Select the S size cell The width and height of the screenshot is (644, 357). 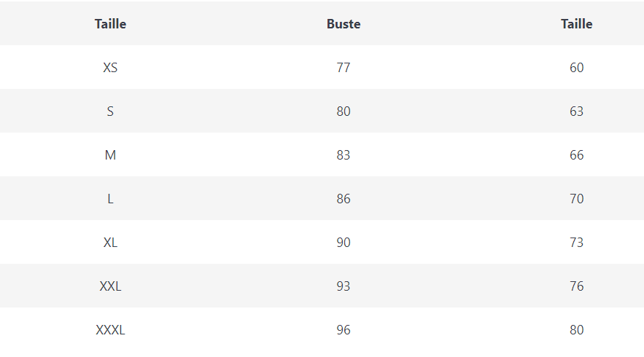pos(110,111)
